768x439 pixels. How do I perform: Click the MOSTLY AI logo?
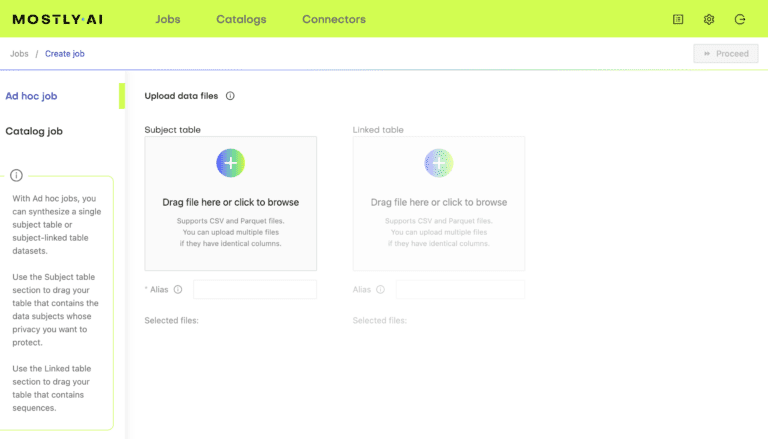coord(60,19)
